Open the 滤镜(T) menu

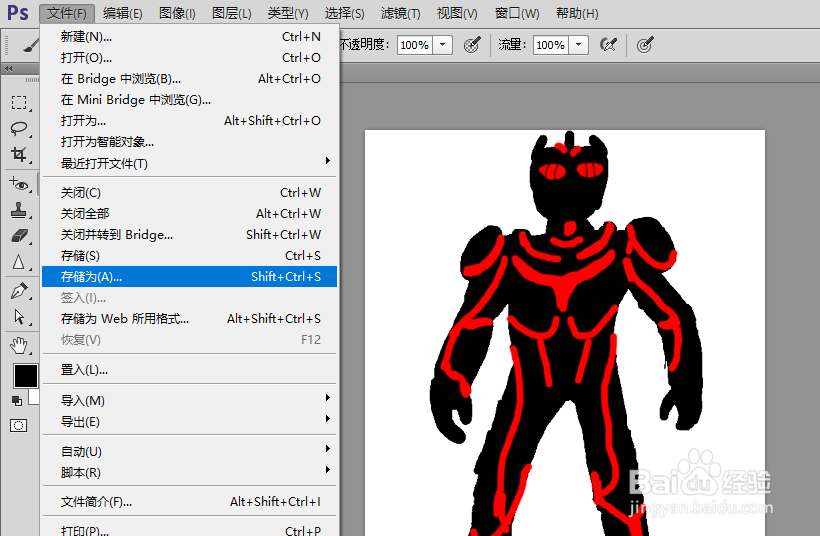click(401, 13)
